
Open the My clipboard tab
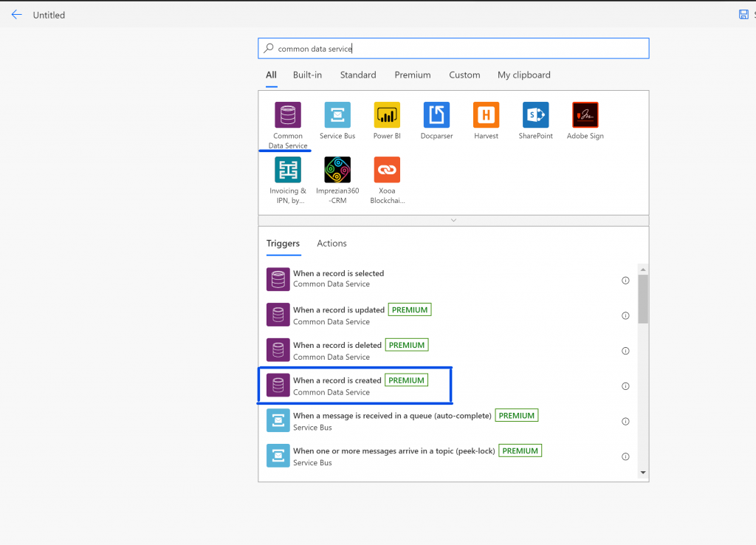(524, 75)
